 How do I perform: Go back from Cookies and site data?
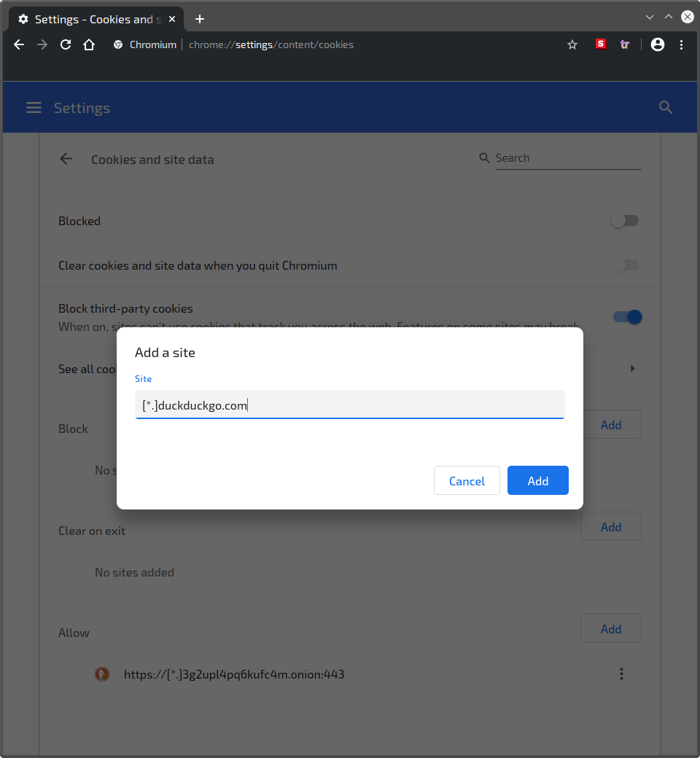(66, 159)
